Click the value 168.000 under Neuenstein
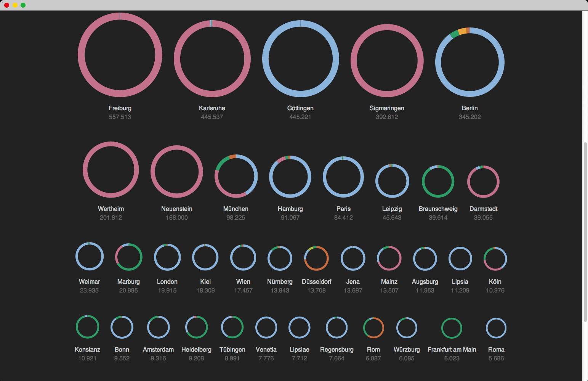Screen dimensions: 588x381 [x=177, y=218]
